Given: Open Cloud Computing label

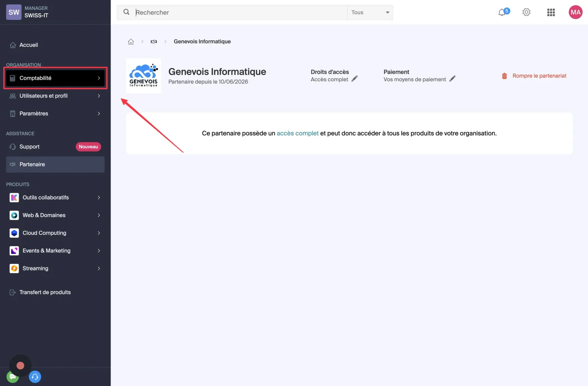Looking at the screenshot, I should tap(44, 233).
